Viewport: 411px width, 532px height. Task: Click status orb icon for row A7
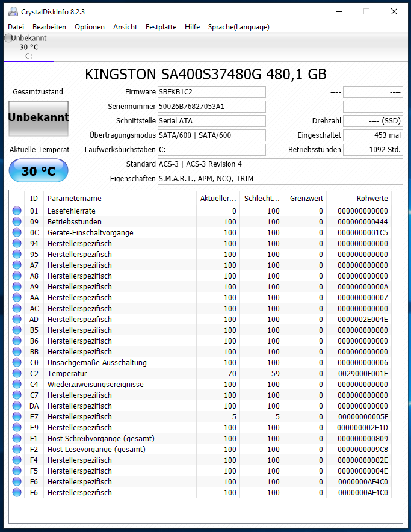(x=17, y=265)
